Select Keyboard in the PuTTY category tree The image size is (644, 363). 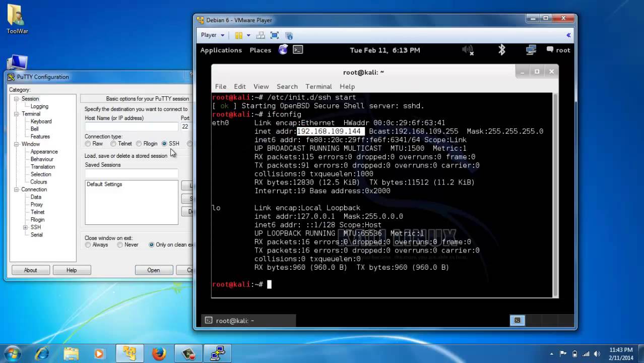click(x=41, y=122)
